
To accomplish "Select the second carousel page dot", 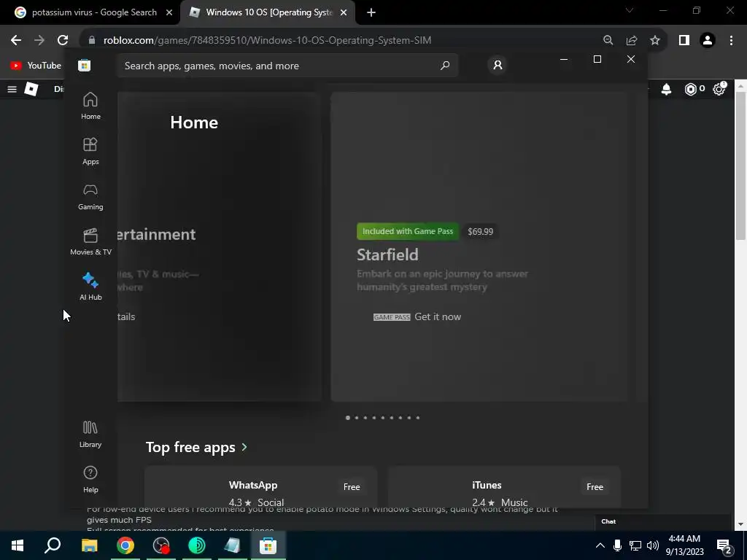I will [x=356, y=418].
